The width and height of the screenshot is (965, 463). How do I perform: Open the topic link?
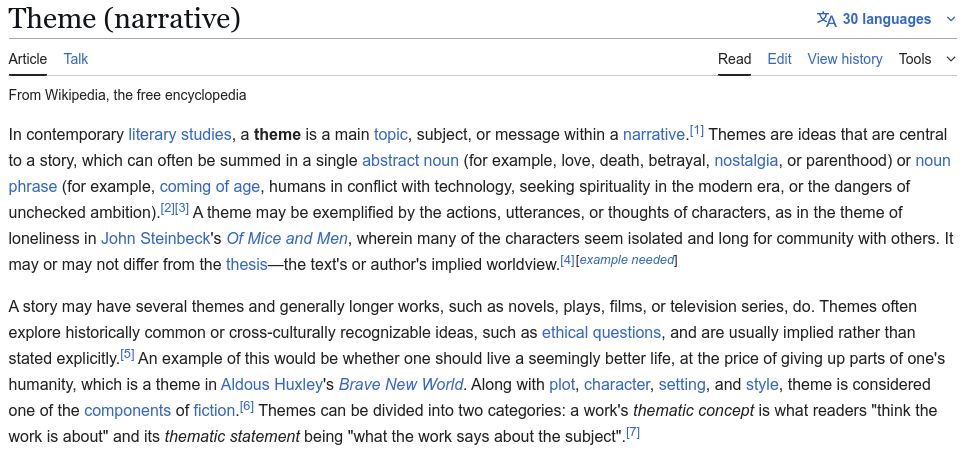pos(391,135)
